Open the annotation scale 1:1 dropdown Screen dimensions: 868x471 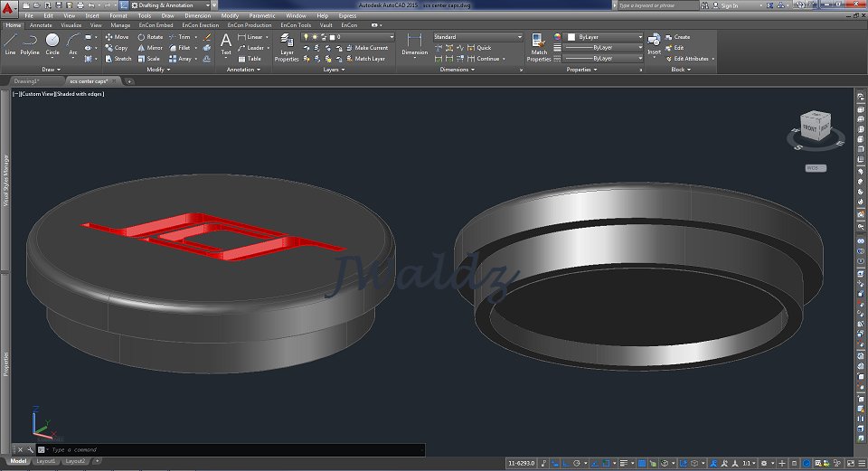point(750,463)
